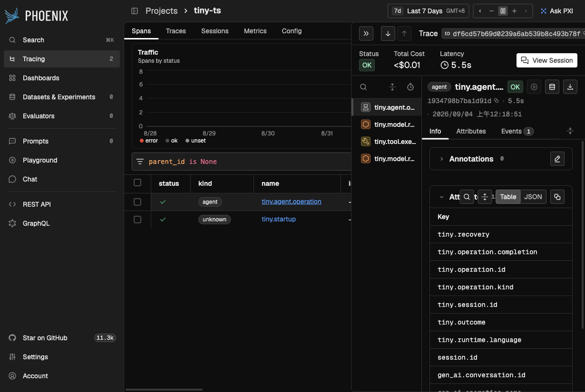Open the Playground page
This screenshot has width=585, height=392.
62,160
